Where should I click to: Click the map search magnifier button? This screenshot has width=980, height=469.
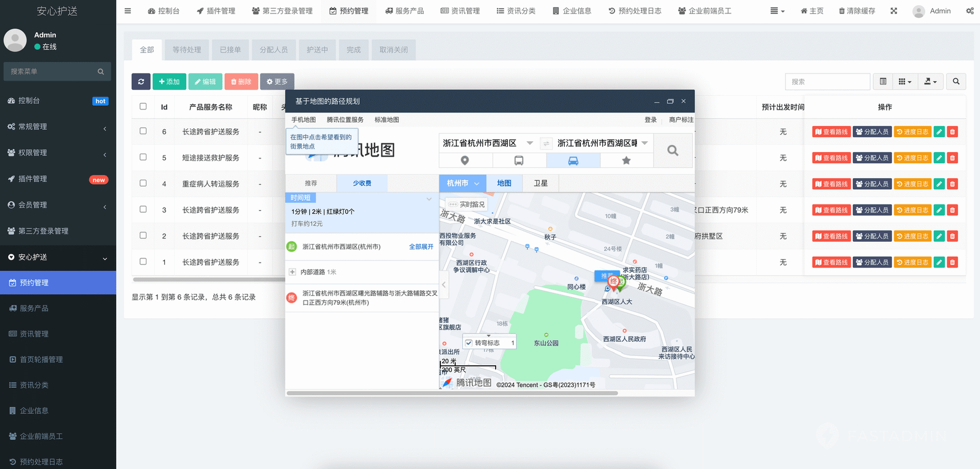point(672,151)
